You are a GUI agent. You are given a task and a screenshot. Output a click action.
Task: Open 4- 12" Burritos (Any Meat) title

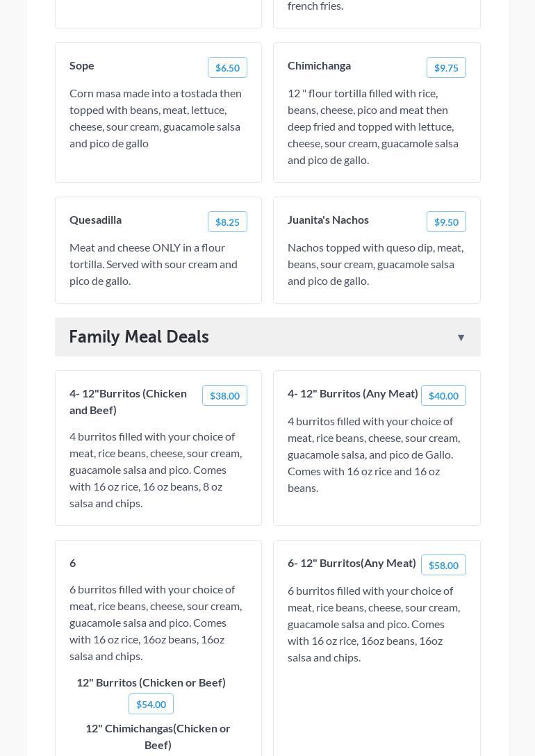[352, 393]
